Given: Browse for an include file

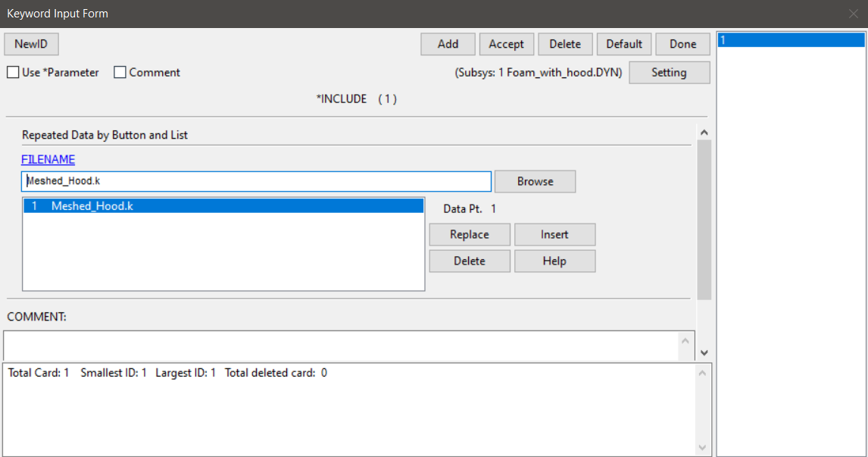Looking at the screenshot, I should (x=535, y=181).
